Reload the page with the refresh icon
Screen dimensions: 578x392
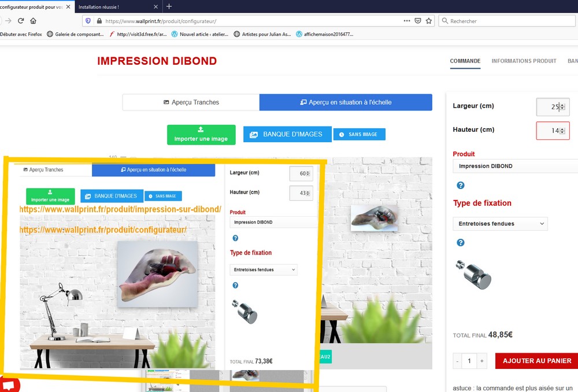click(21, 21)
